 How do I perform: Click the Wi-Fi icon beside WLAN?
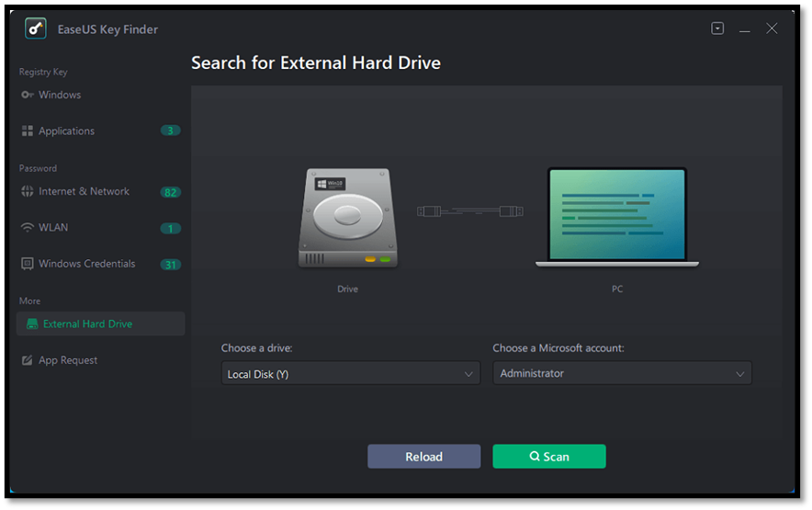[28, 228]
